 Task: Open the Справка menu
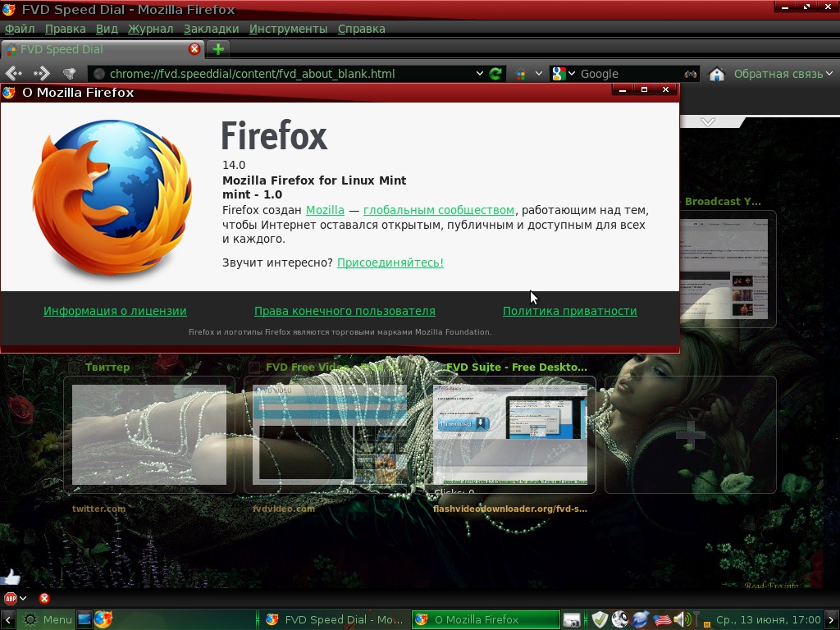(362, 29)
